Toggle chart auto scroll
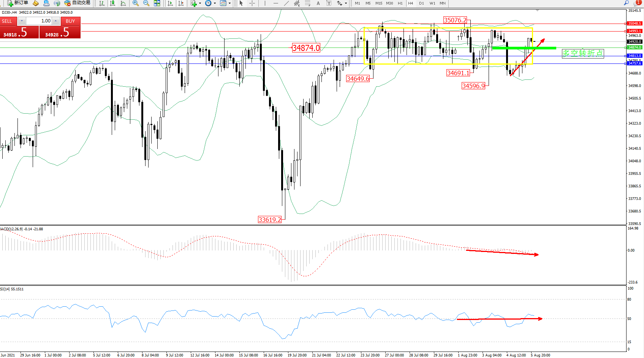Image resolution: width=644 pixels, height=358 pixels. (170, 3)
